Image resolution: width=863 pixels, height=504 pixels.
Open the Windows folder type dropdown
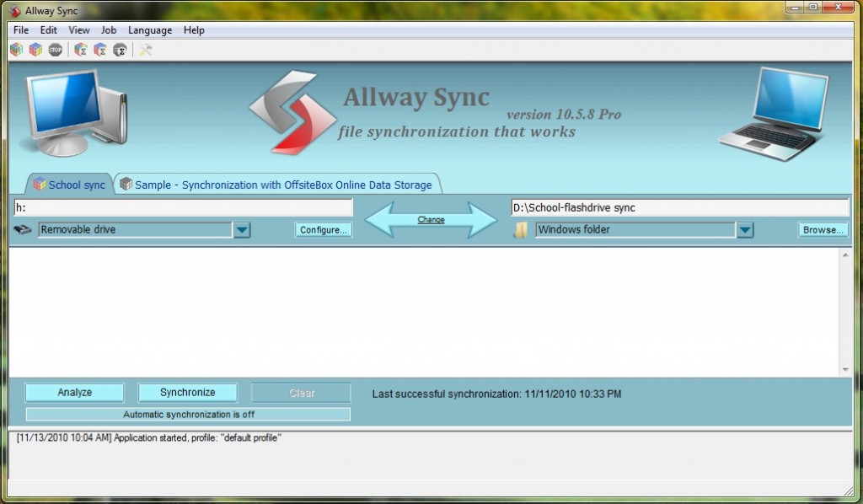click(745, 230)
